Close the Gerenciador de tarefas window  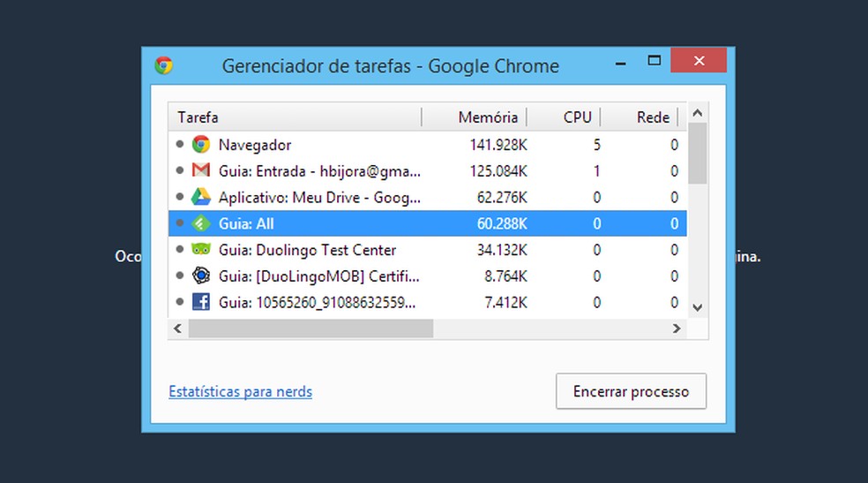tap(699, 60)
